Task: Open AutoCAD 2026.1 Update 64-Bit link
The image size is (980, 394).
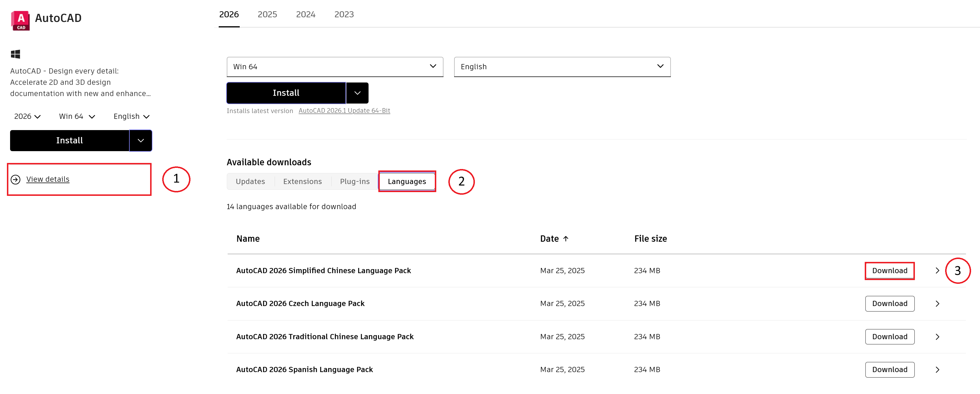Action: (344, 111)
